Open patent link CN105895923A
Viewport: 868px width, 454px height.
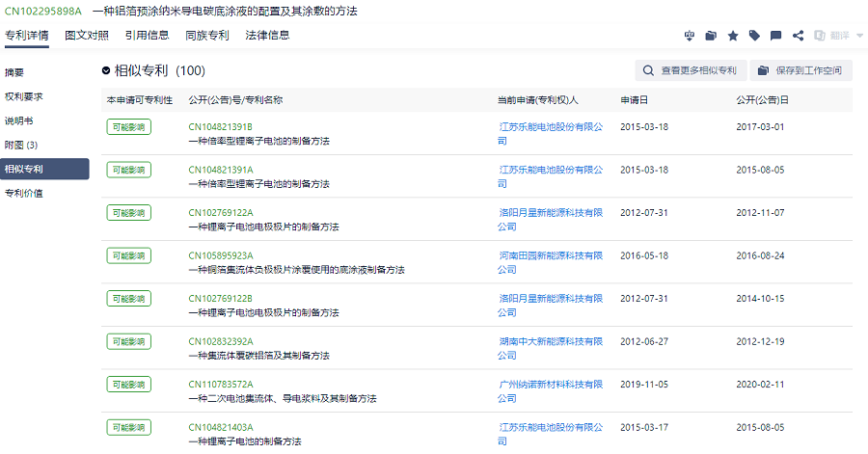pyautogui.click(x=221, y=255)
